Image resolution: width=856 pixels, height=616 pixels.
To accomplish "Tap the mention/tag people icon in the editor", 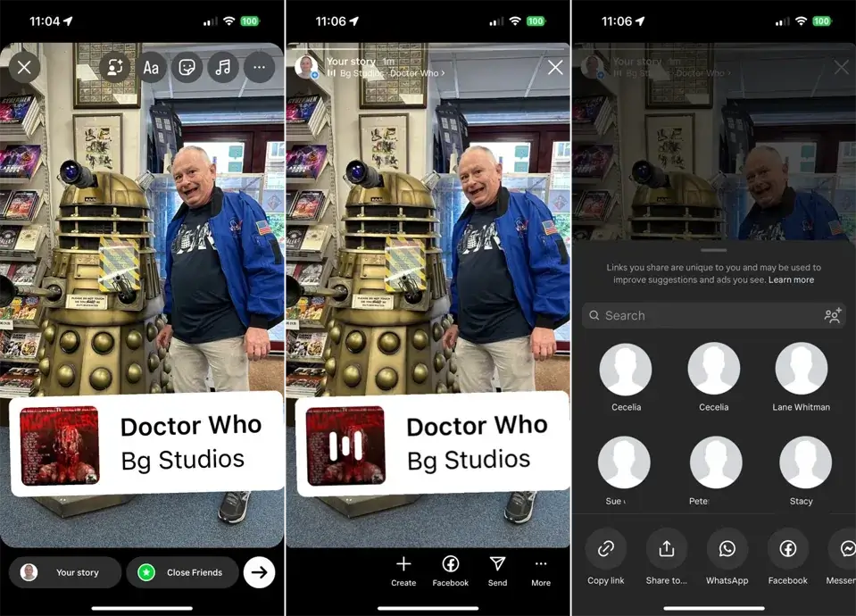I will [114, 67].
